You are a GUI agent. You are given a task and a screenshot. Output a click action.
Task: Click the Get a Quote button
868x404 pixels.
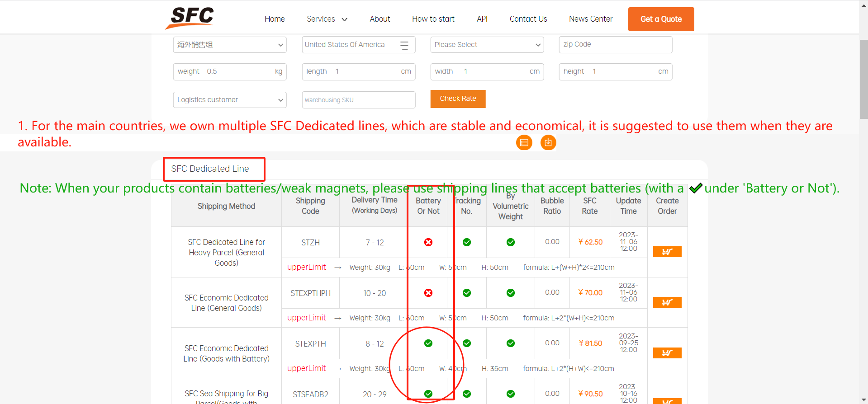click(x=661, y=19)
